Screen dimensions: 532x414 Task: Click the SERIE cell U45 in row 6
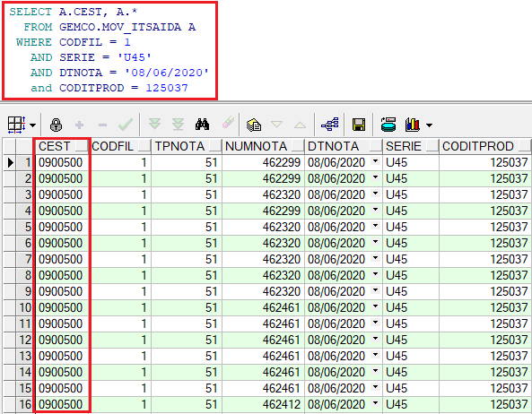point(411,243)
